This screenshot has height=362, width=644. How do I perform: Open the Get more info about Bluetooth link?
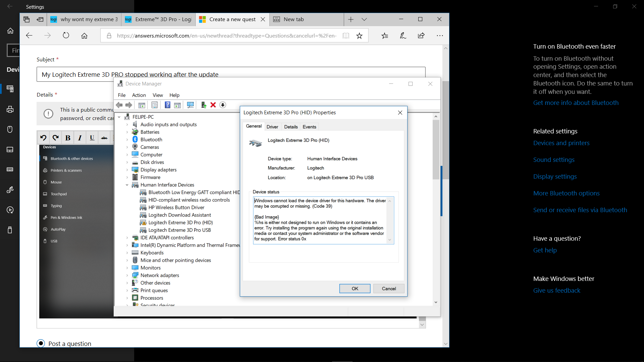pos(576,103)
